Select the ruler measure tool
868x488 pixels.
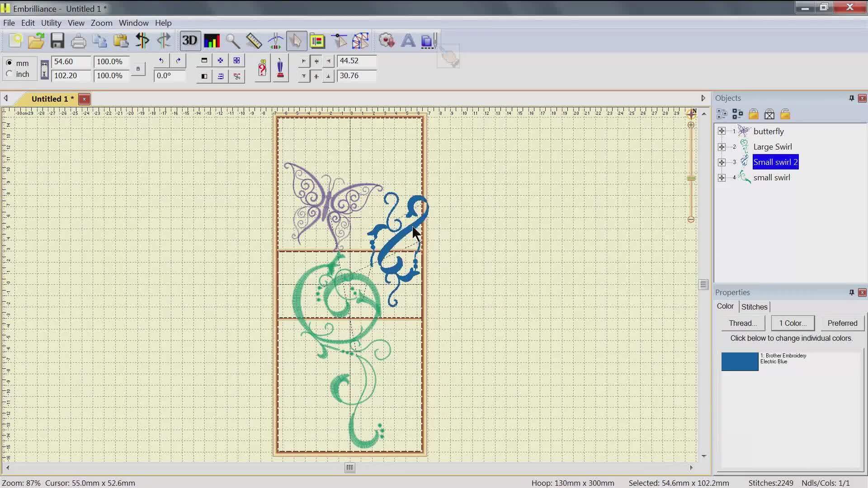254,41
